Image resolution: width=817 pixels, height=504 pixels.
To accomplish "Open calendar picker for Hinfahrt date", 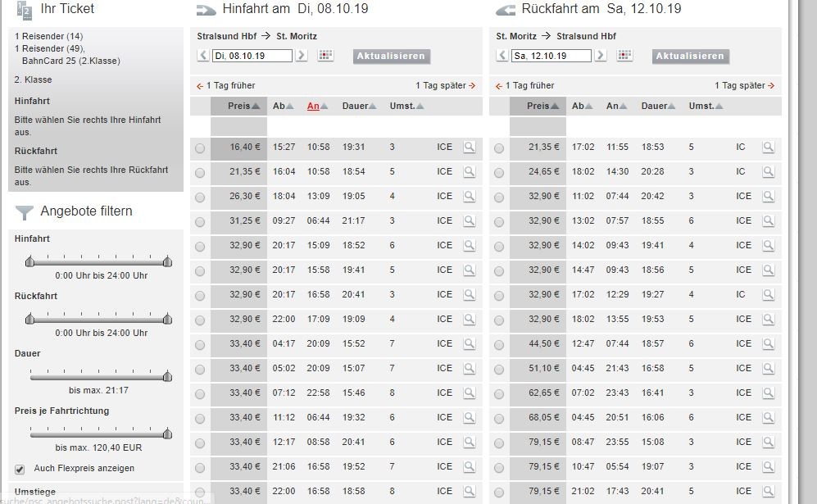I will 325,56.
